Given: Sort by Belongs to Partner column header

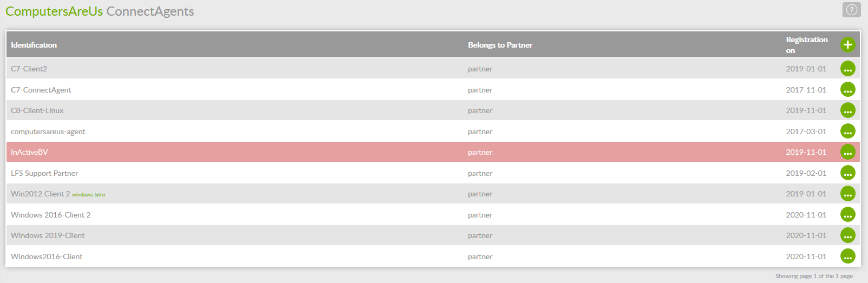Looking at the screenshot, I should [x=500, y=45].
